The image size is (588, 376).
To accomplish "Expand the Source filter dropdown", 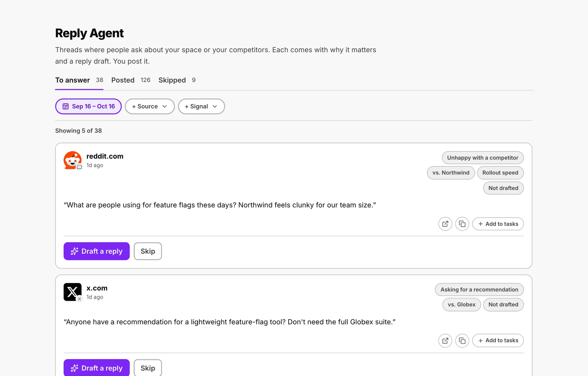I will [x=150, y=106].
